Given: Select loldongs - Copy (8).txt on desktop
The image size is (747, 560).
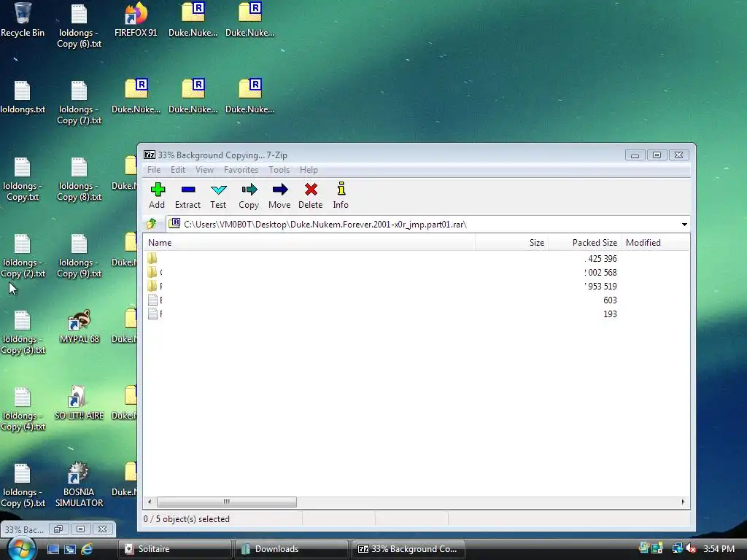Looking at the screenshot, I should tap(79, 179).
